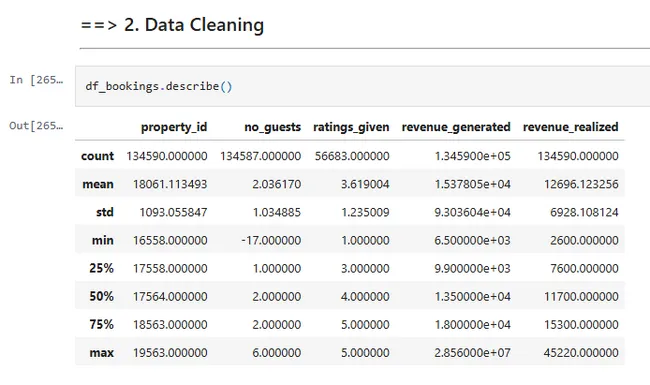The width and height of the screenshot is (650, 385).
Task: Click no_guests mean value 2.036170
Action: coord(276,184)
